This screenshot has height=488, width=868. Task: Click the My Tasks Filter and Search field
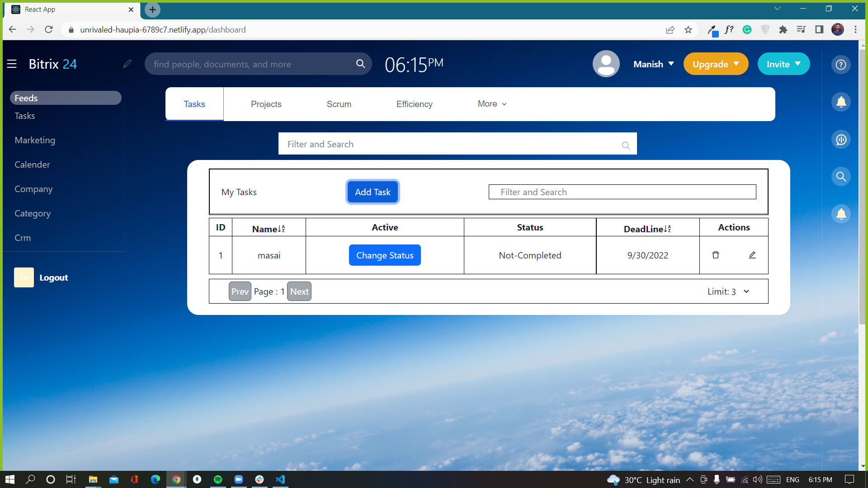622,192
